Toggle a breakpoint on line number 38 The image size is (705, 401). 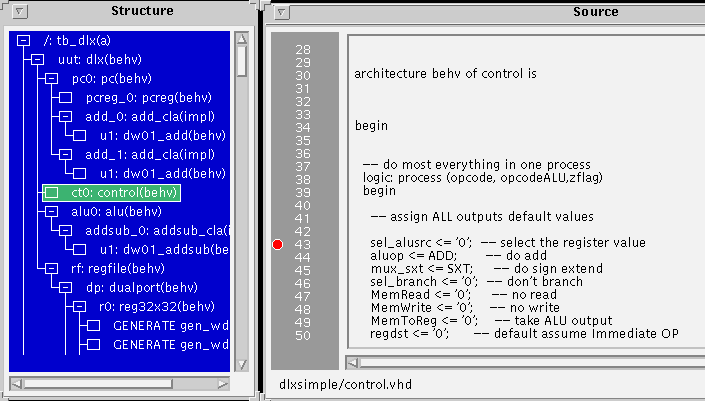pyautogui.click(x=303, y=177)
